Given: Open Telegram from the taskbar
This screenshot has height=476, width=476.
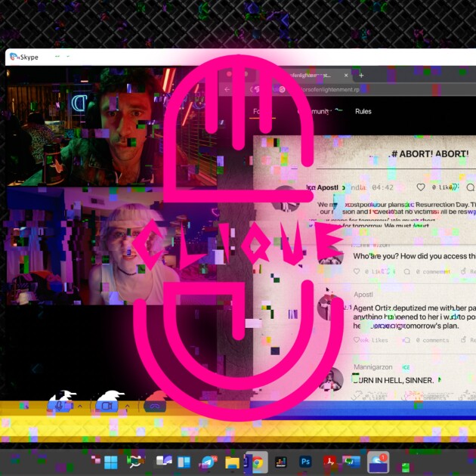Looking at the screenshot, I should point(208,462).
